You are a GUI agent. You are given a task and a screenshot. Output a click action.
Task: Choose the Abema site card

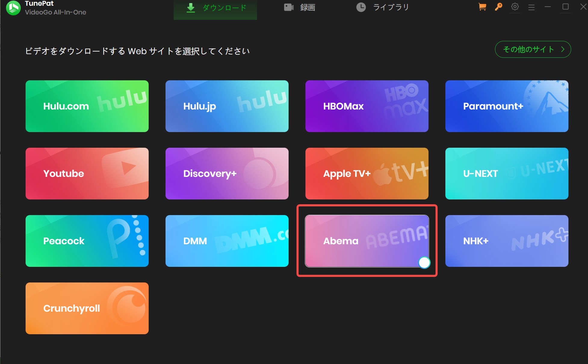tap(367, 241)
